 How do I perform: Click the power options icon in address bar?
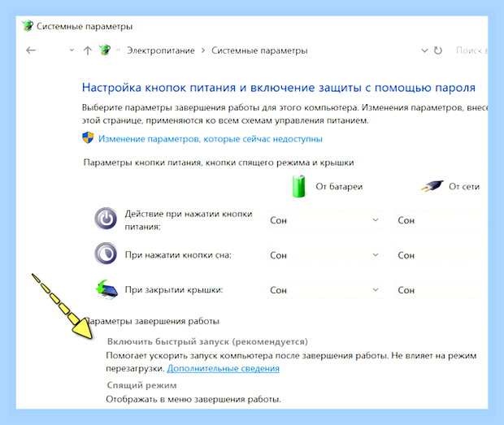click(105, 50)
